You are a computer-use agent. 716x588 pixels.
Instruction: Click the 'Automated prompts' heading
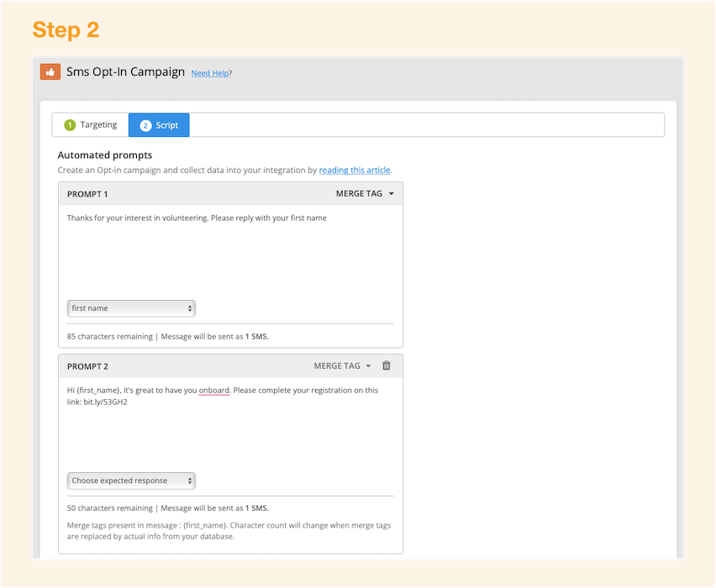(x=104, y=155)
